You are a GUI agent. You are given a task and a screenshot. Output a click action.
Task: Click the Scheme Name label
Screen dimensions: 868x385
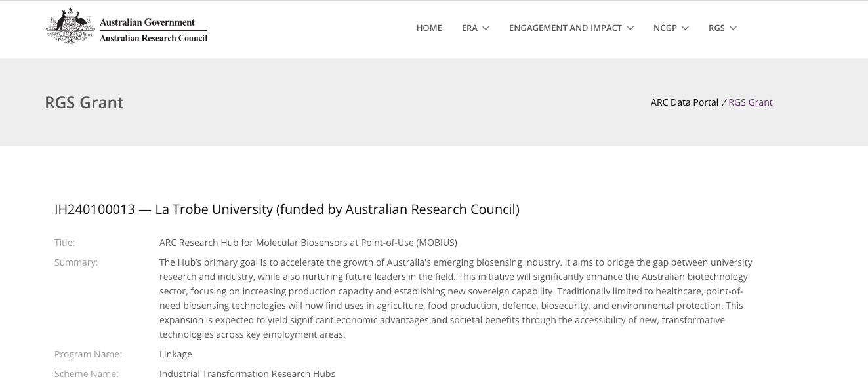[x=87, y=374]
